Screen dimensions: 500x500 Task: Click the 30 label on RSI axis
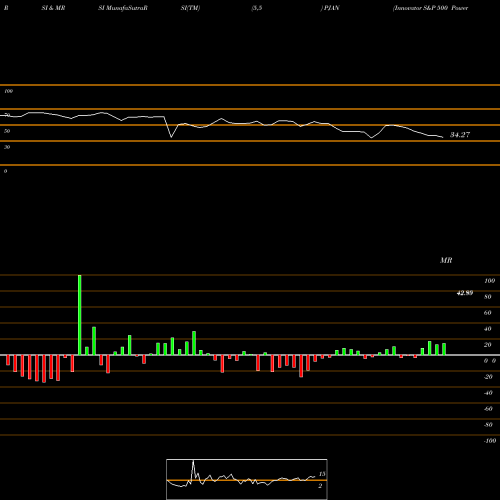pyautogui.click(x=7, y=147)
